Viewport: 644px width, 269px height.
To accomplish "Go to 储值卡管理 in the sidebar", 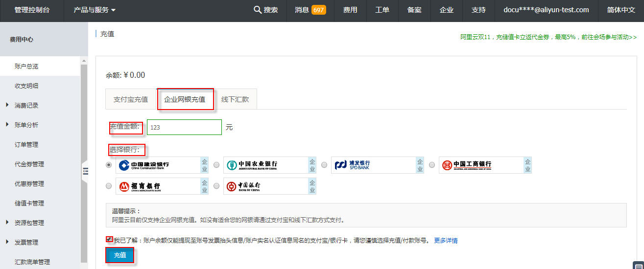I will click(29, 203).
